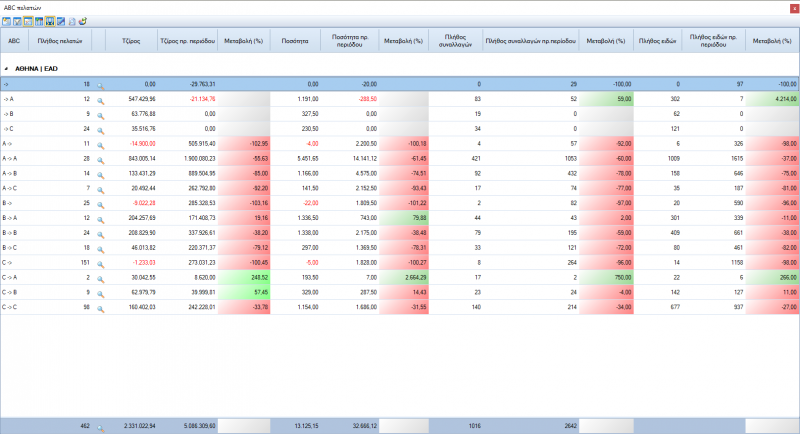Click the column chooser toolbar icon
The width and height of the screenshot is (800, 434).
click(x=39, y=21)
